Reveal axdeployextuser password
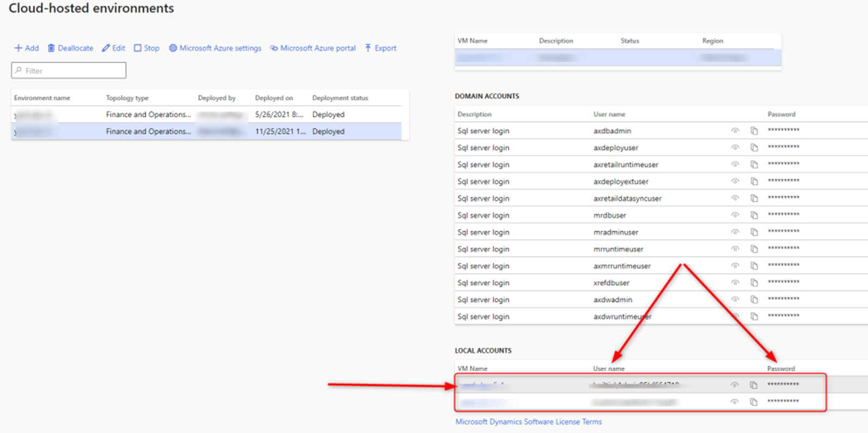The height and width of the screenshot is (433, 868). pyautogui.click(x=735, y=181)
